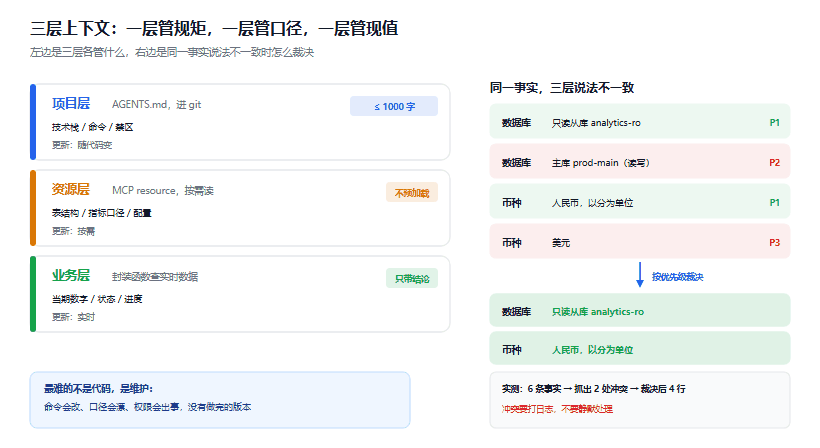Click heading "同一事实,三层说法不一致"
The width and height of the screenshot is (820, 448).
click(x=562, y=87)
